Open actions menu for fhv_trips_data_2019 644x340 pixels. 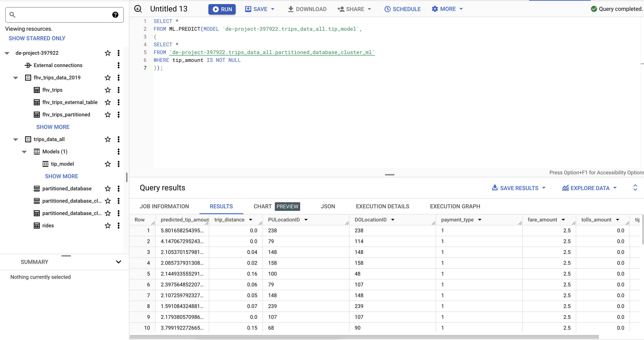point(119,78)
